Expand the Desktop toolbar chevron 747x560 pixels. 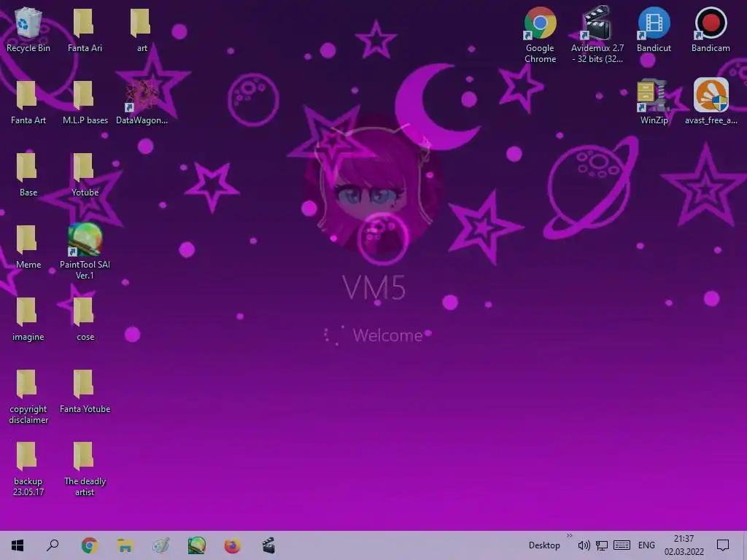click(569, 536)
